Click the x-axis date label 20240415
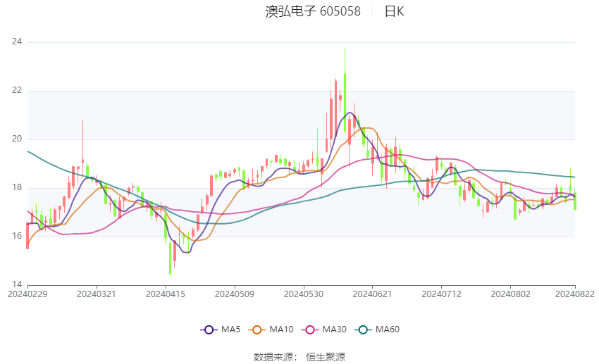 pyautogui.click(x=166, y=294)
